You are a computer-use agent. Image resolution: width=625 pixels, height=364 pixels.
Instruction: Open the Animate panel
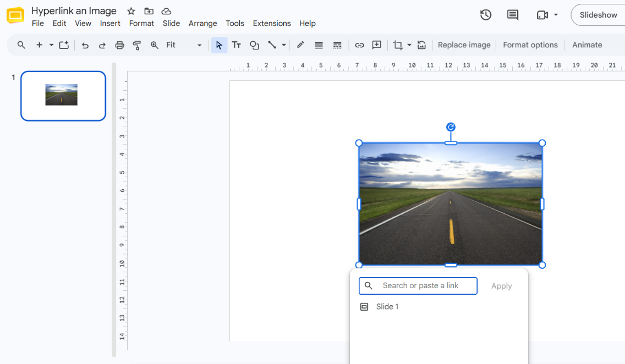click(587, 45)
